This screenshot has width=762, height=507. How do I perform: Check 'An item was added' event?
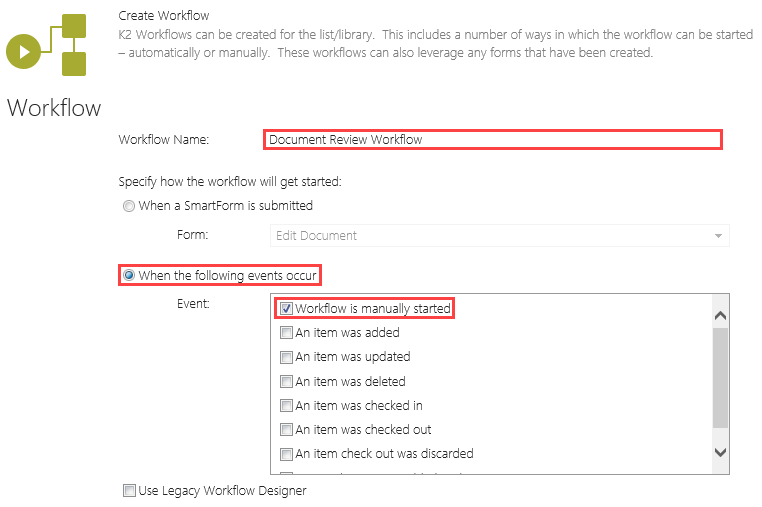point(287,333)
